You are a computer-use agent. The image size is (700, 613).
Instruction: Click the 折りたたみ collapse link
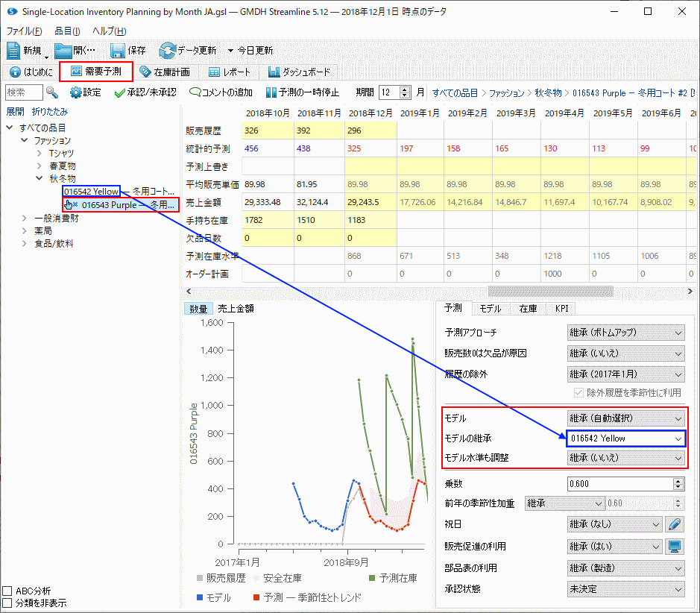[48, 111]
